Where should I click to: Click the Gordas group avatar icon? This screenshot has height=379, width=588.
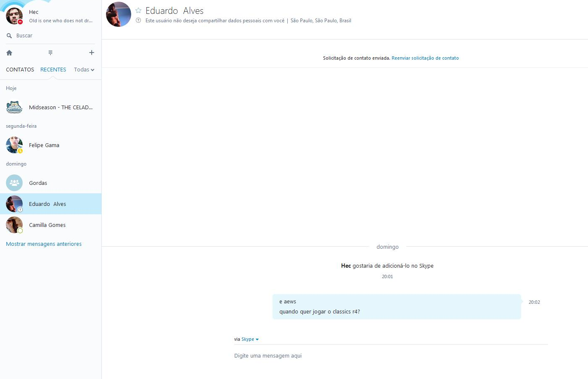[x=14, y=183]
